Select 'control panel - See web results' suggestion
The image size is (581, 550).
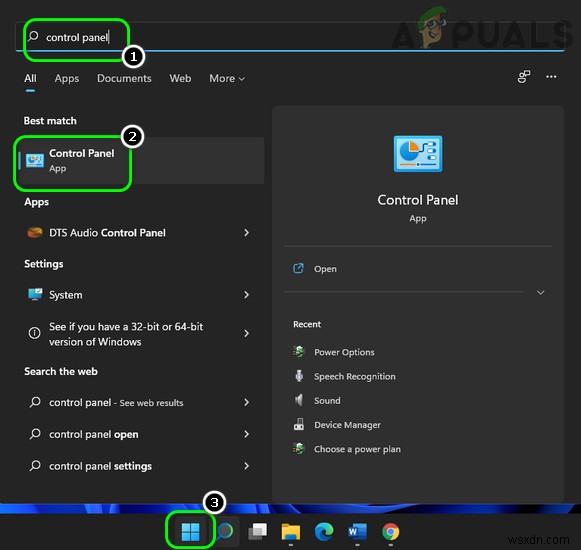click(140, 402)
